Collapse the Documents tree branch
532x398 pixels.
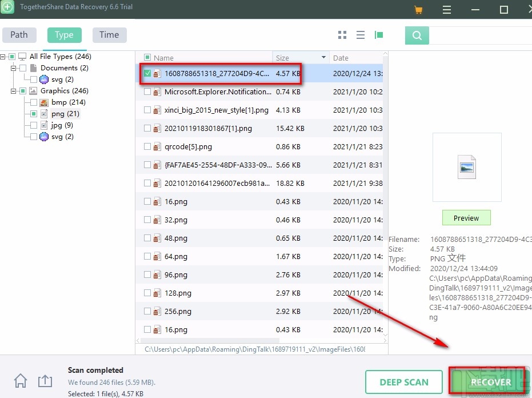click(13, 67)
